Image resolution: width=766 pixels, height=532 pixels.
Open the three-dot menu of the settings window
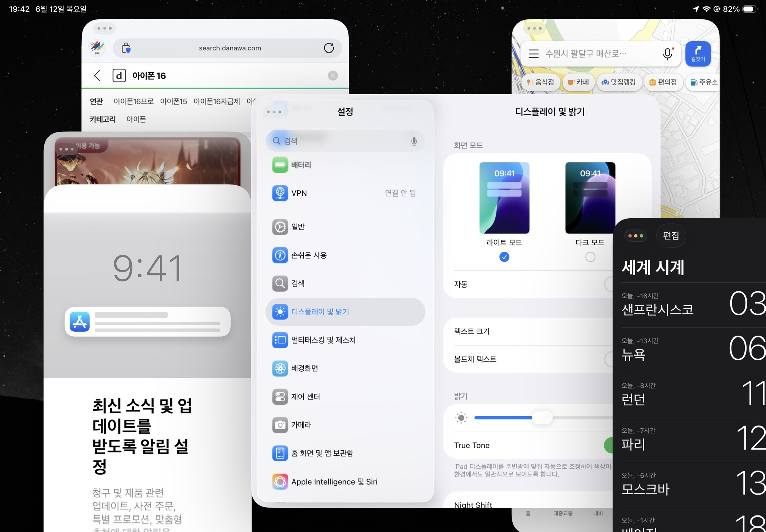click(x=274, y=112)
